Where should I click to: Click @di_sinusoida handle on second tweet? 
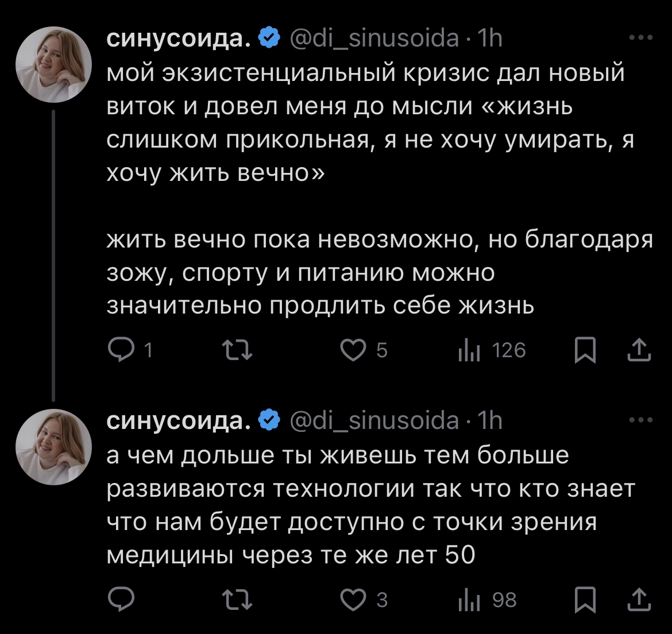(375, 421)
